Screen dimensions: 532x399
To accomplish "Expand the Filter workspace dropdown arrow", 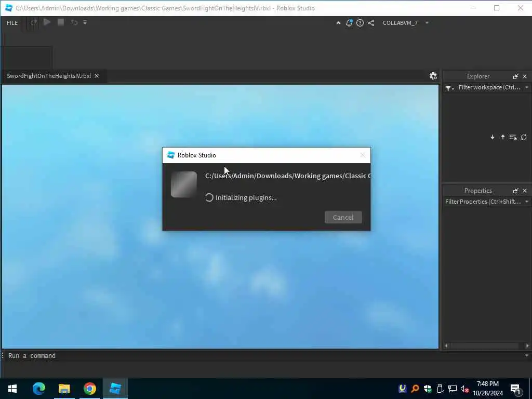I will (x=527, y=87).
